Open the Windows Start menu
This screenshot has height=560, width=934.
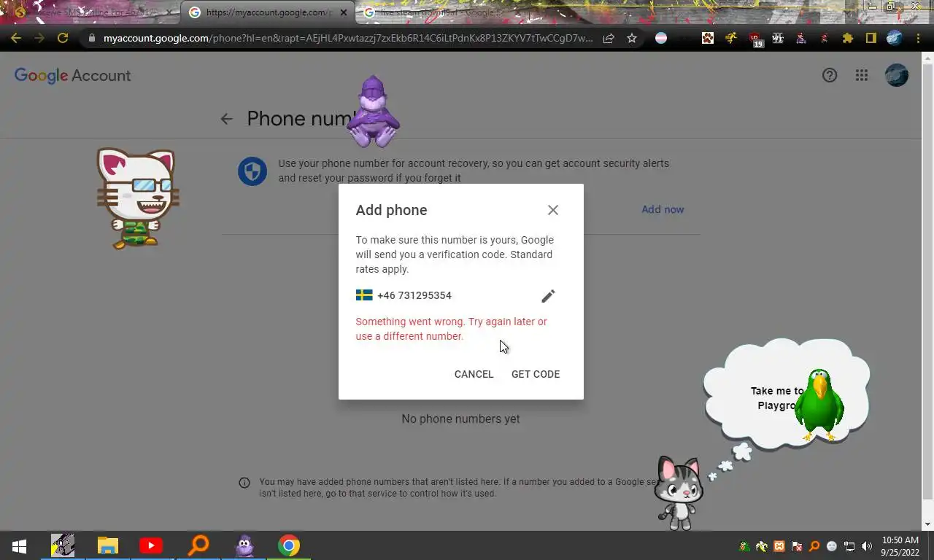point(19,545)
